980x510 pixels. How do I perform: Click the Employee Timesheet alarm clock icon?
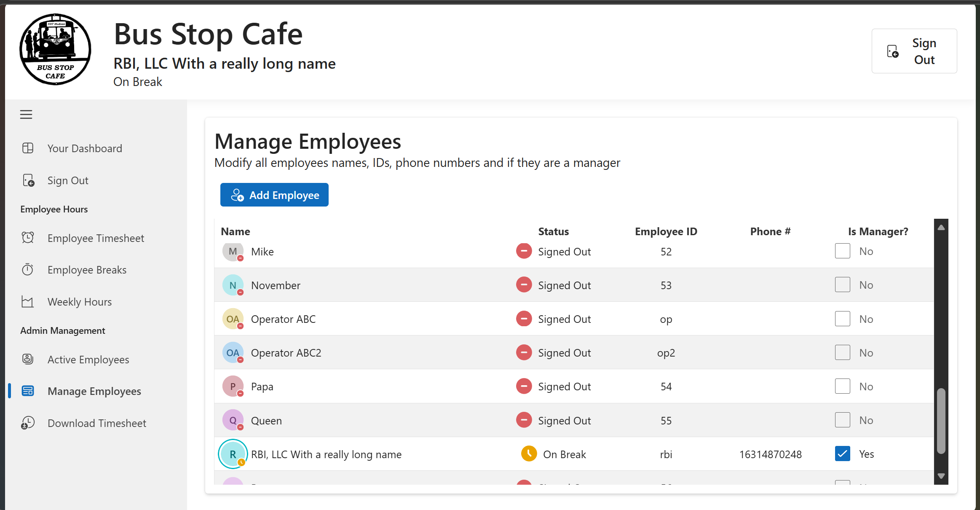point(27,237)
